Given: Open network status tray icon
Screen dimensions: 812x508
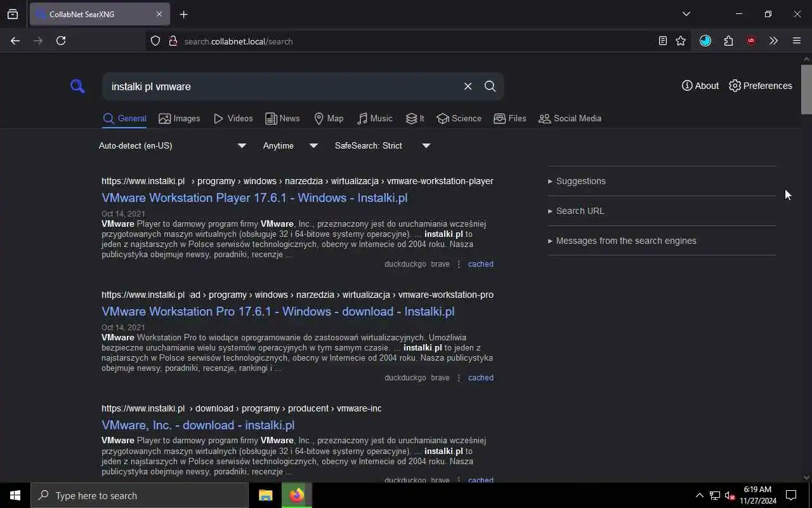Looking at the screenshot, I should coord(715,495).
